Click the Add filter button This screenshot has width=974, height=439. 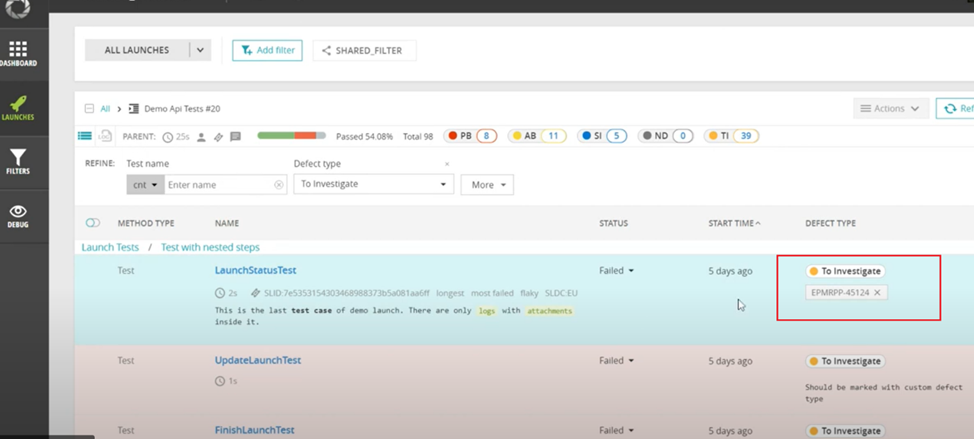point(267,50)
